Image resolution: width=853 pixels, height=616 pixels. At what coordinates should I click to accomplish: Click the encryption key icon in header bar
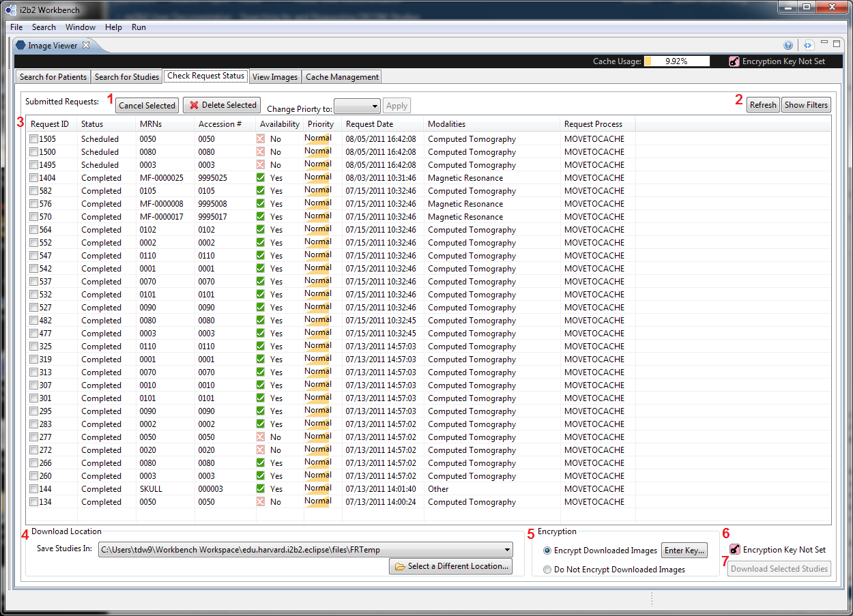[734, 61]
